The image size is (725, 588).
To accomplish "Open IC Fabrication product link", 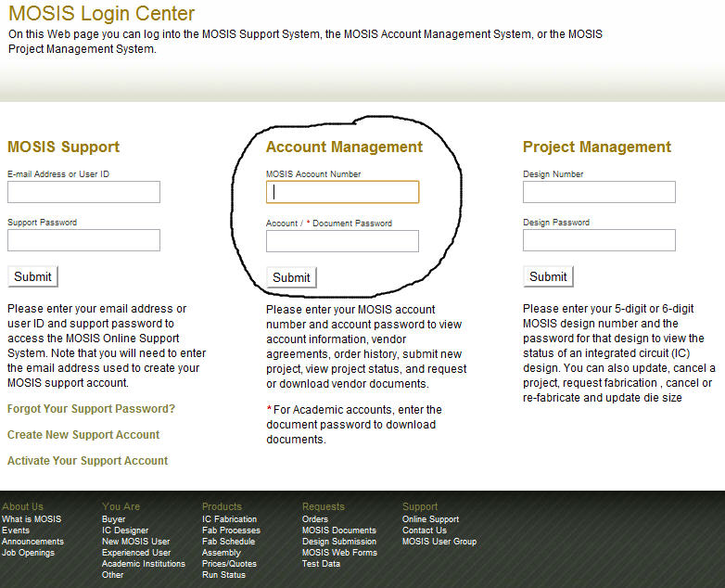I will 229,519.
